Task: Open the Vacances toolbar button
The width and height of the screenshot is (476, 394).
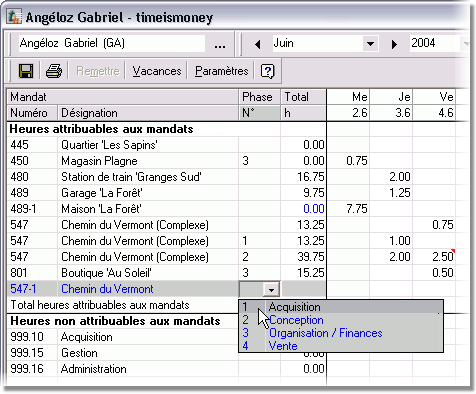Action: tap(157, 71)
